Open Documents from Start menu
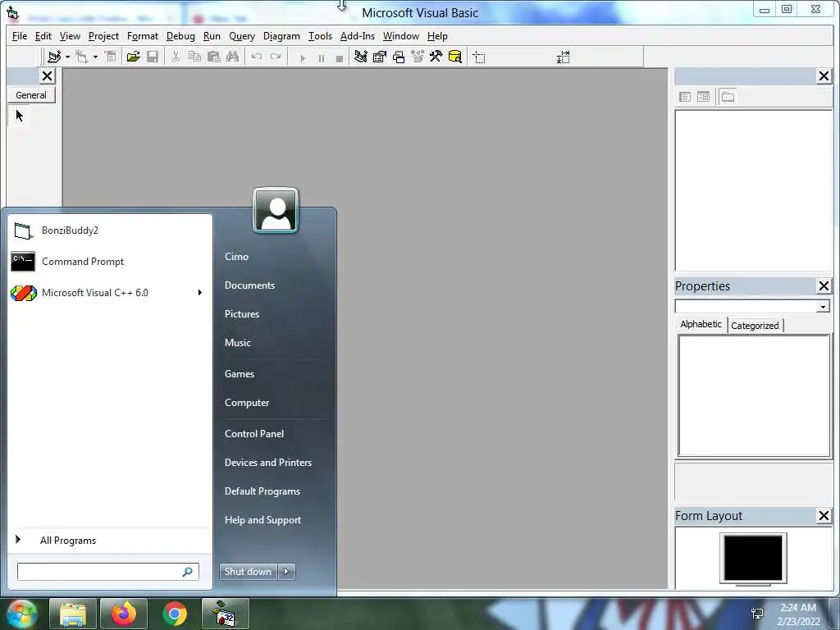The image size is (840, 630). (x=249, y=285)
